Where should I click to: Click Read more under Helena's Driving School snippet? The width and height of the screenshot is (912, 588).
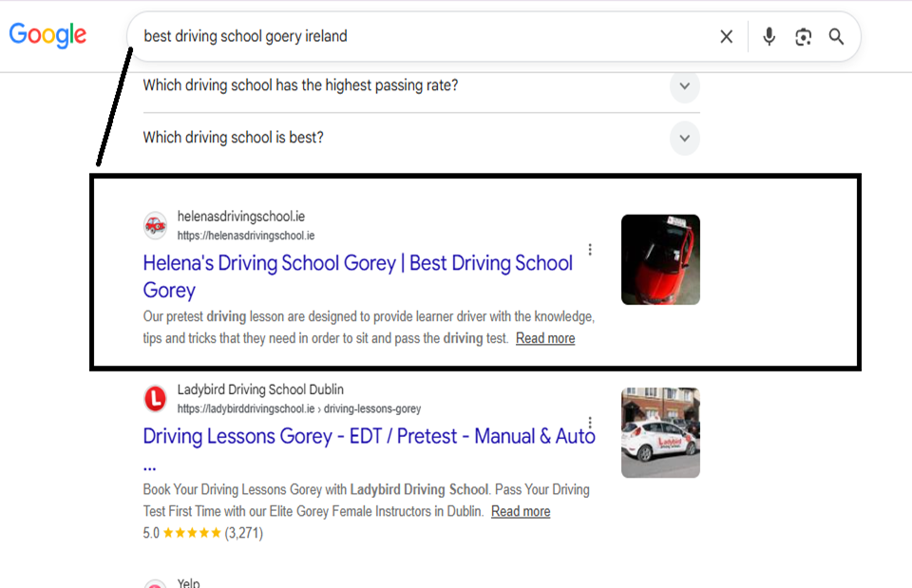point(545,338)
